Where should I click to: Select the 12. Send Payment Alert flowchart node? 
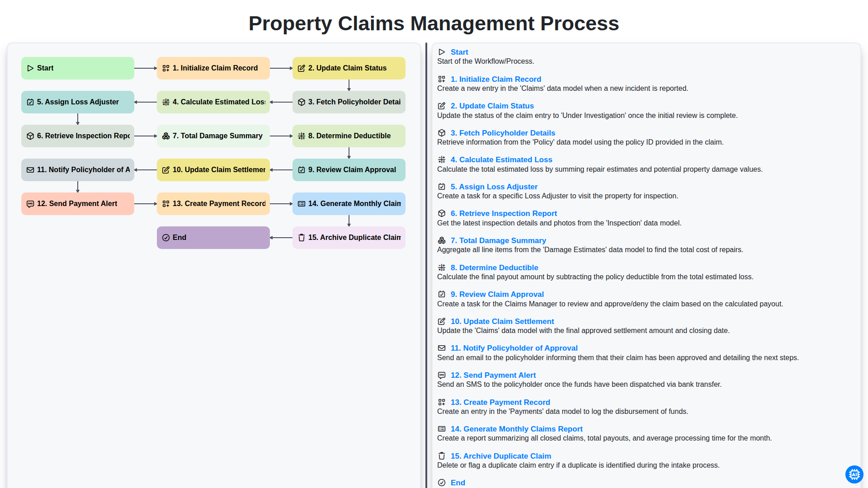click(x=78, y=204)
